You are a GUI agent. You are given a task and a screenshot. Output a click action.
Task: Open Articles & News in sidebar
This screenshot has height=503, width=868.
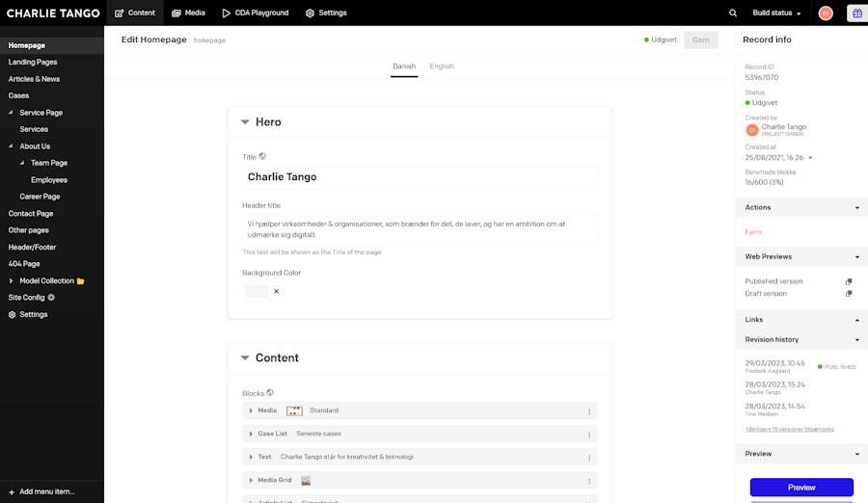(x=34, y=79)
